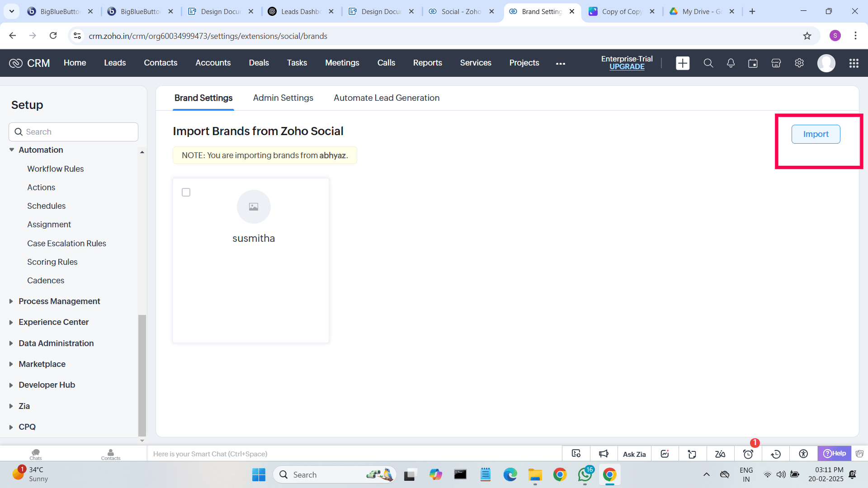
Task: Add a new browser tab
Action: (x=752, y=11)
